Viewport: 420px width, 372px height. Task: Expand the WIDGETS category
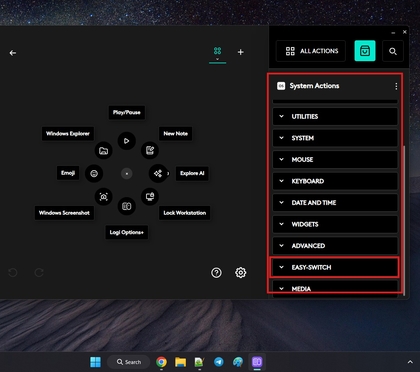click(335, 224)
